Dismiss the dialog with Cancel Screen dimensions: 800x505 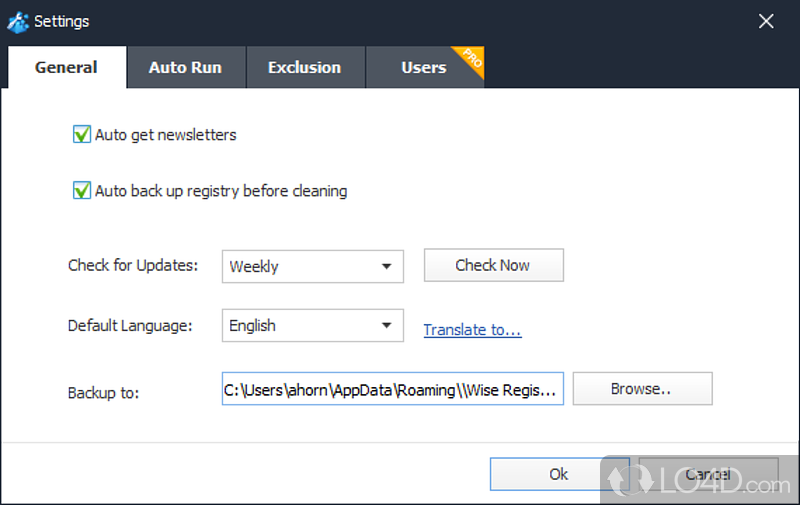(708, 474)
